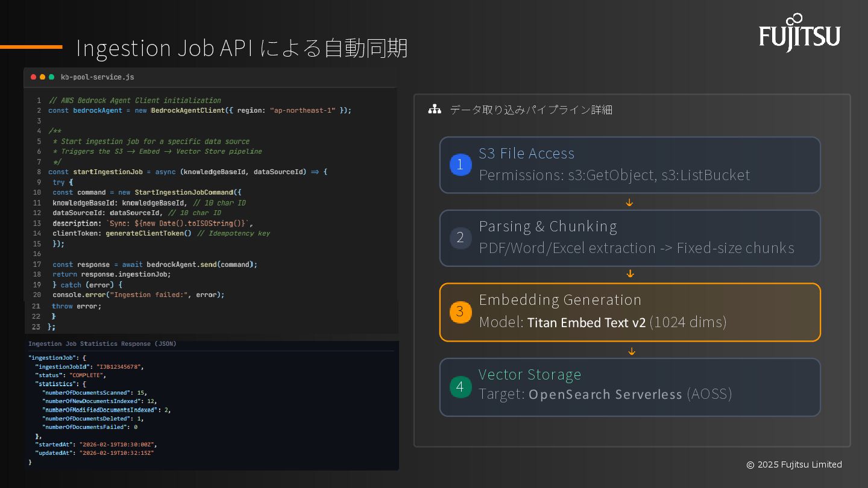868x488 pixels.
Task: Click the yellow window dot on code editor
Action: pos(42,77)
